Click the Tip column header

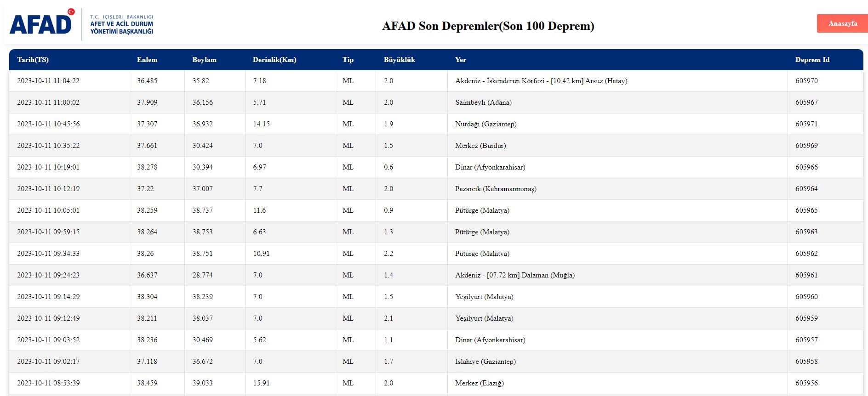[x=348, y=60]
